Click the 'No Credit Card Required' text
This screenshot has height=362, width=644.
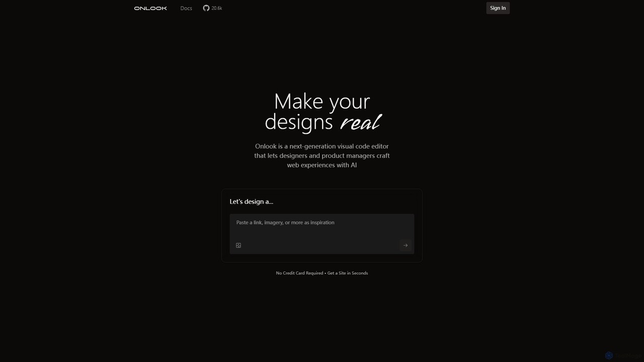[299, 273]
